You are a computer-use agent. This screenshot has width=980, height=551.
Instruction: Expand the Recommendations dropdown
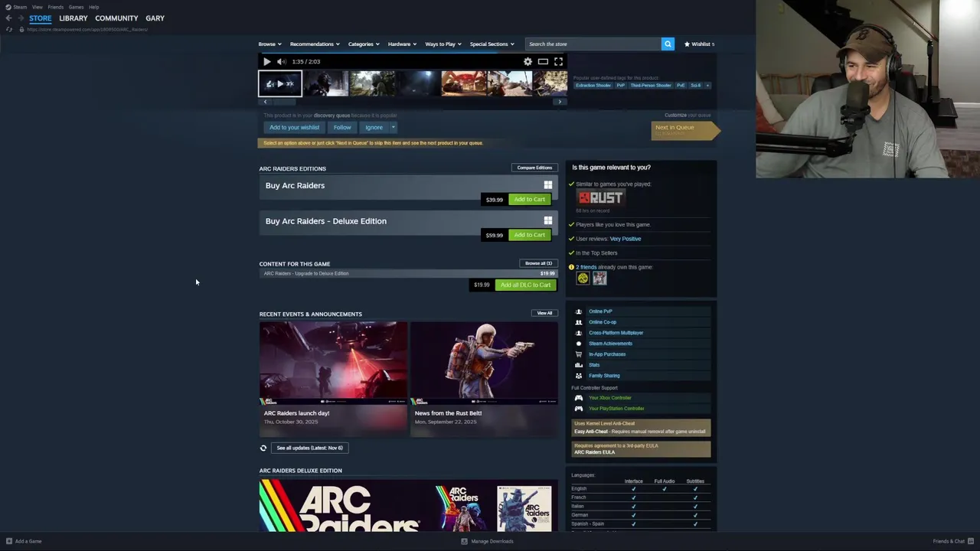315,44
